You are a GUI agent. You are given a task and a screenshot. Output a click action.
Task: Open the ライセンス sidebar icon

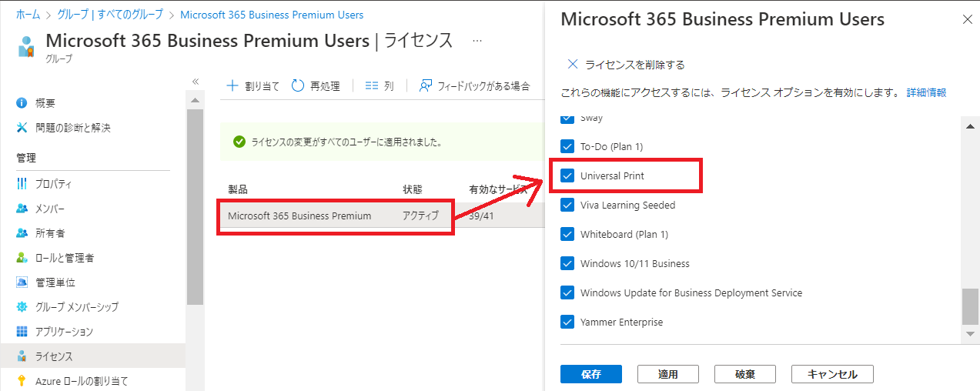pyautogui.click(x=22, y=356)
